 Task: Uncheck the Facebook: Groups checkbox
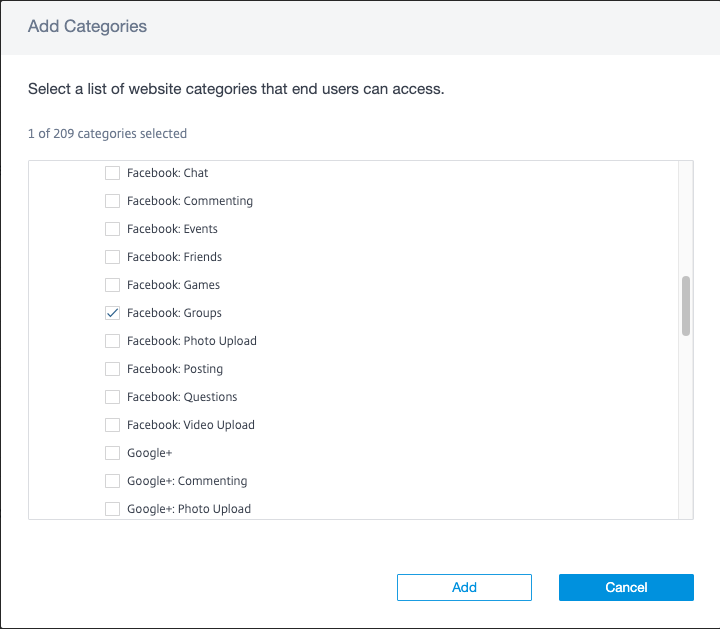click(112, 313)
